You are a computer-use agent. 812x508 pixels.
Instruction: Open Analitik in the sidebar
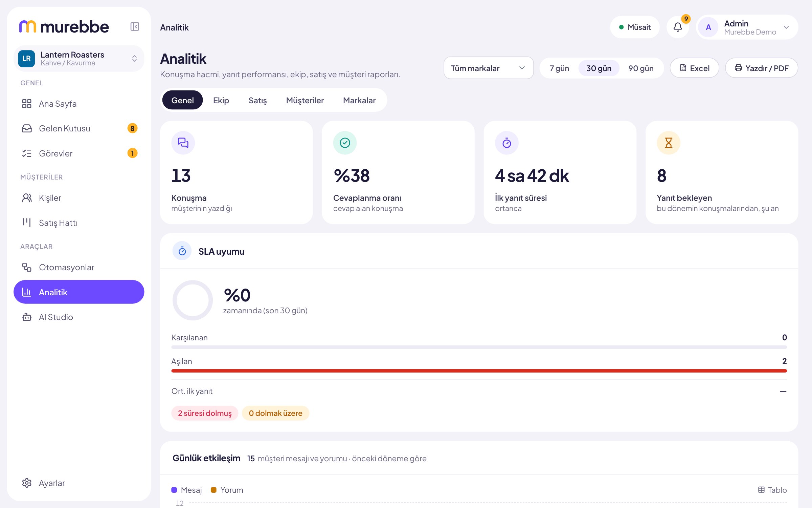pos(79,292)
